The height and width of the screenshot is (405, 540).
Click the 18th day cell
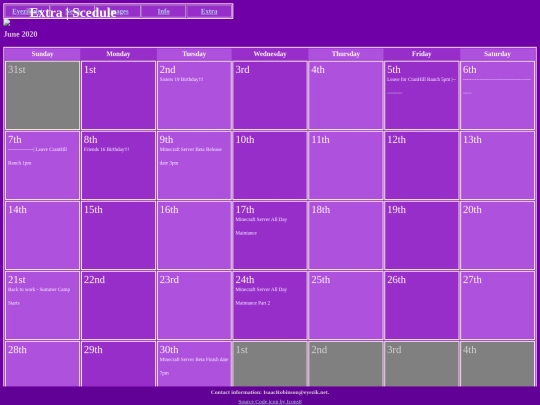pyautogui.click(x=346, y=235)
